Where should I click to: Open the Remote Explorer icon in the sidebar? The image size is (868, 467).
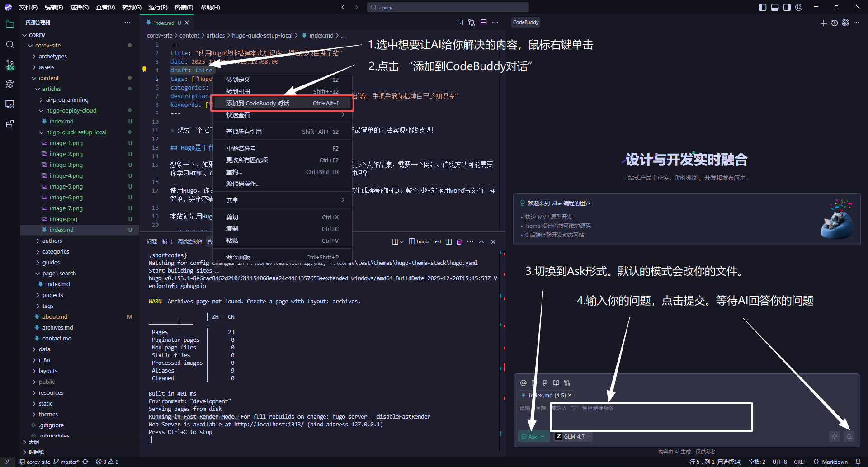tap(10, 104)
